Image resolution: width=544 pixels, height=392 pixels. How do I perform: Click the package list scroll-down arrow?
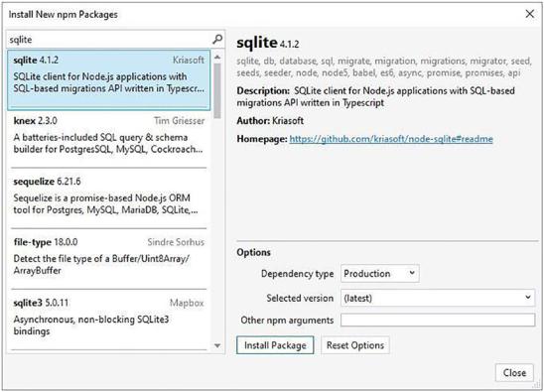pyautogui.click(x=217, y=345)
